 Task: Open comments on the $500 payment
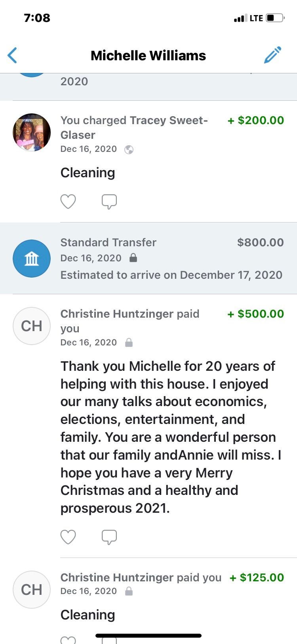click(x=109, y=537)
